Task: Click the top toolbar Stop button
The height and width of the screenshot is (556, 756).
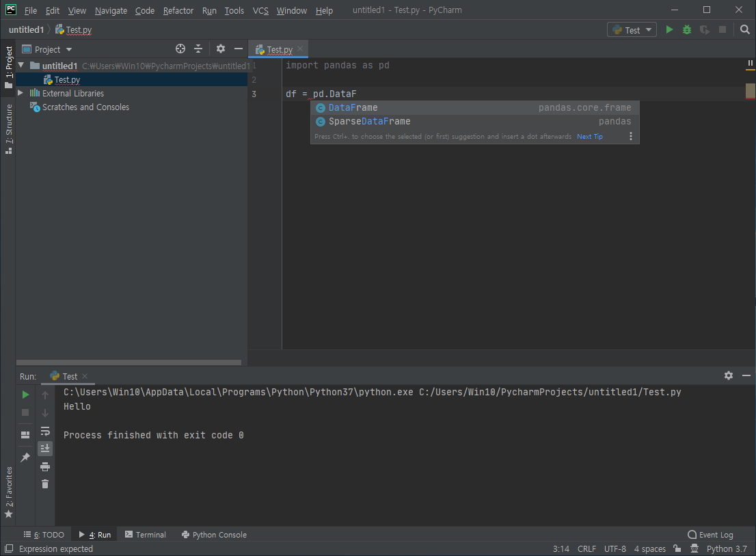Action: 723,29
